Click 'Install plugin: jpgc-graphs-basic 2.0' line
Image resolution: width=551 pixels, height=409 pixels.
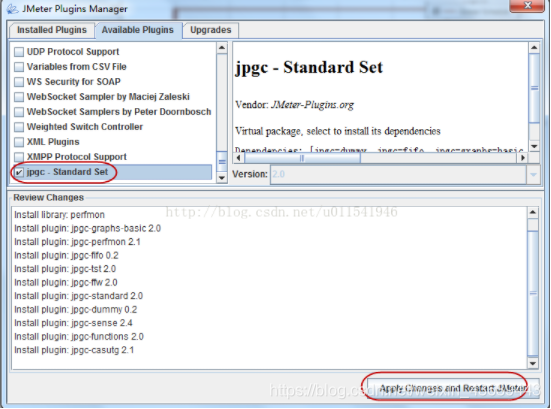point(87,228)
